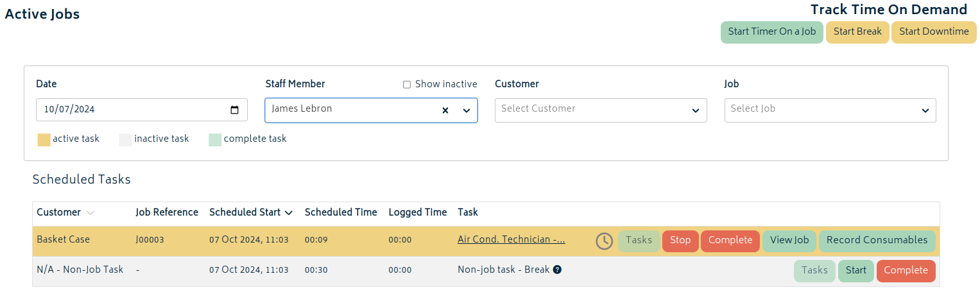Toggle the Show inactive checkbox
The width and height of the screenshot is (980, 292).
(406, 85)
